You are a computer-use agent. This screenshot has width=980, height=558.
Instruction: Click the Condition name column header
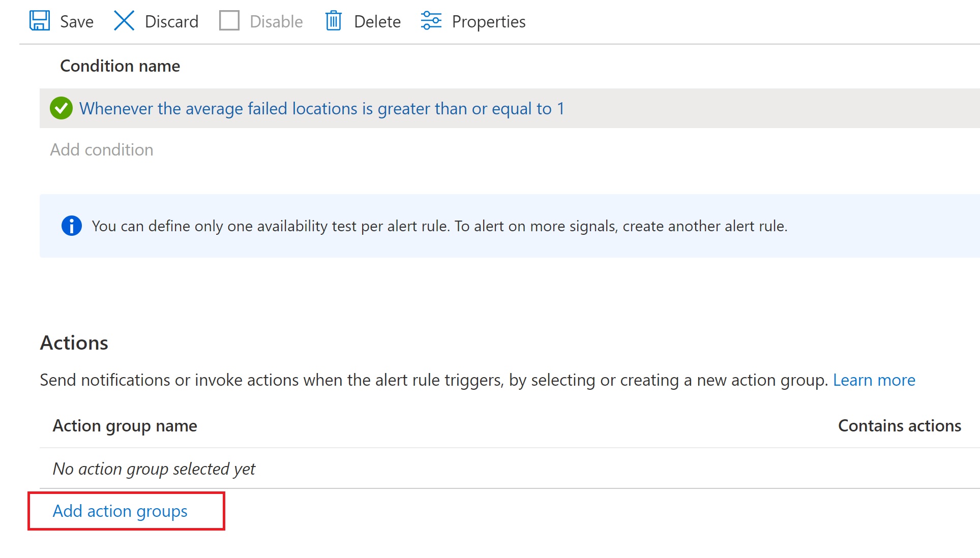coord(120,66)
